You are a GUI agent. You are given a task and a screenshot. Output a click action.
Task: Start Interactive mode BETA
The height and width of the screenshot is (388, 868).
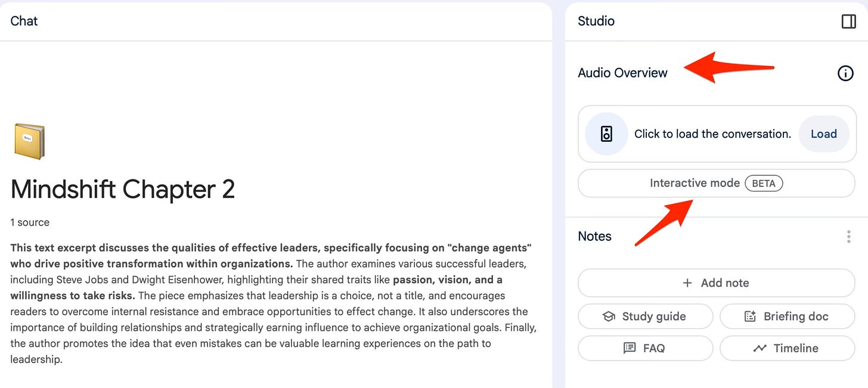click(x=717, y=184)
